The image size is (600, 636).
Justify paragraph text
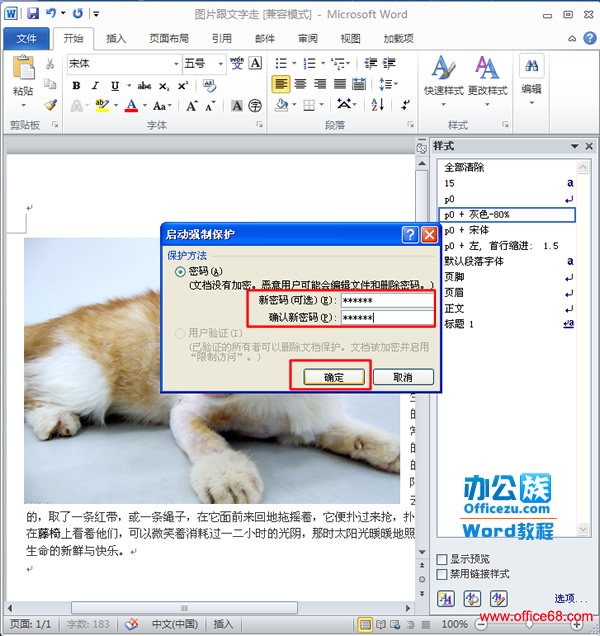click(x=340, y=84)
